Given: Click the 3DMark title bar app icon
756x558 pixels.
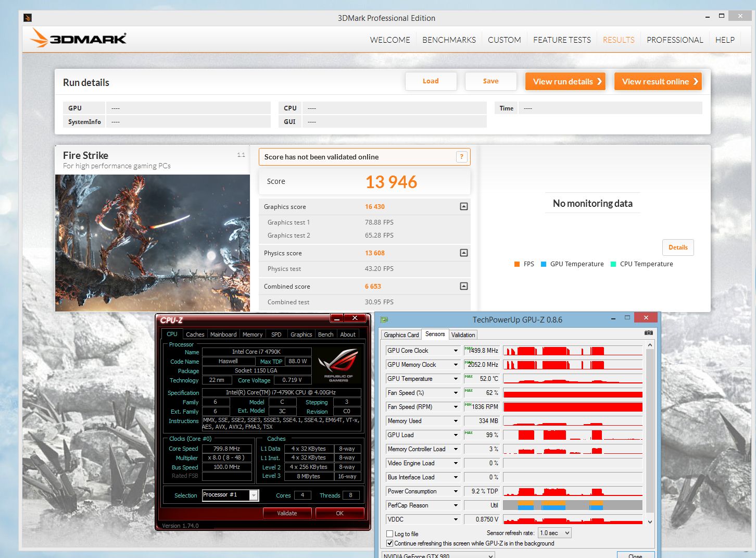Looking at the screenshot, I should click(x=28, y=18).
